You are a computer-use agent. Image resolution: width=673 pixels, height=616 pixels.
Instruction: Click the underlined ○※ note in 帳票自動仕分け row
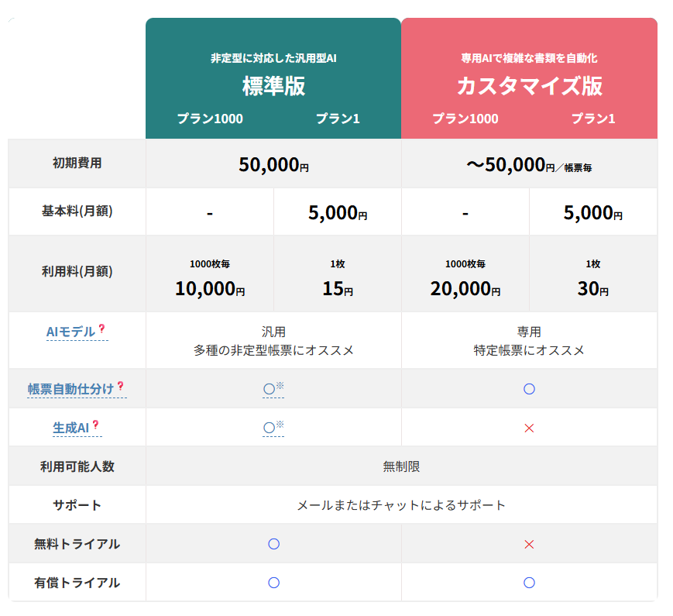(273, 389)
